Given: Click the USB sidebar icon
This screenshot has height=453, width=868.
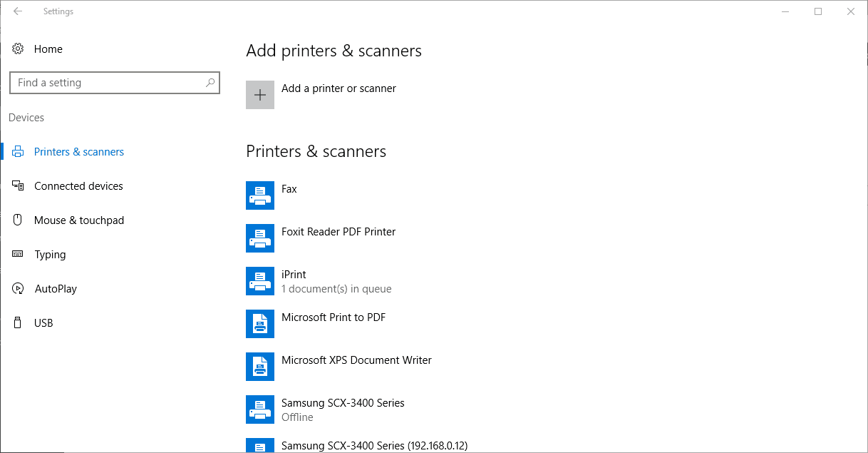Looking at the screenshot, I should pyautogui.click(x=19, y=323).
